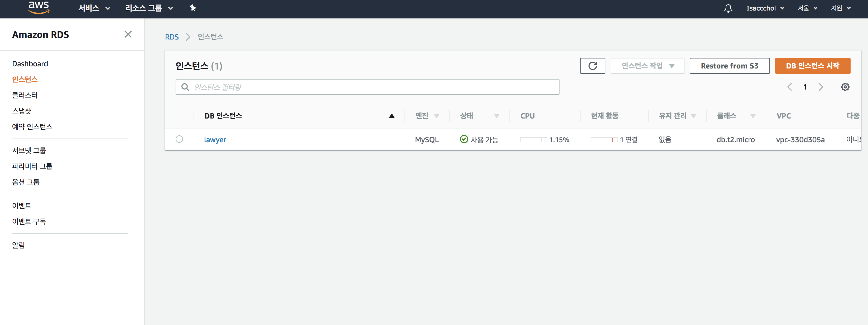This screenshot has width=868, height=325.
Task: Open 예약 인스턴스 in the sidebar
Action: pos(32,126)
